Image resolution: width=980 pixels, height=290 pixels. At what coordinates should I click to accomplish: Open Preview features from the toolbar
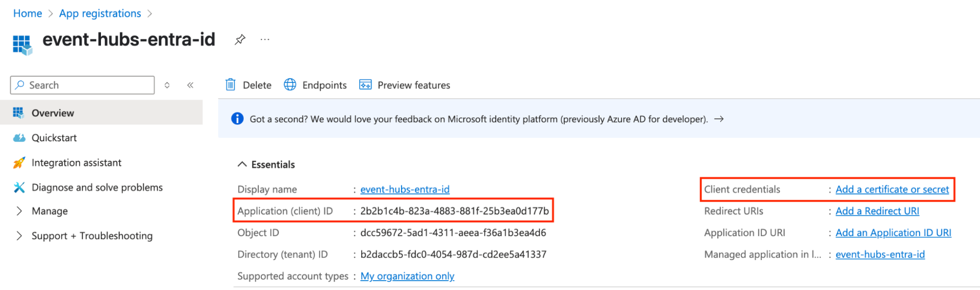tap(414, 85)
